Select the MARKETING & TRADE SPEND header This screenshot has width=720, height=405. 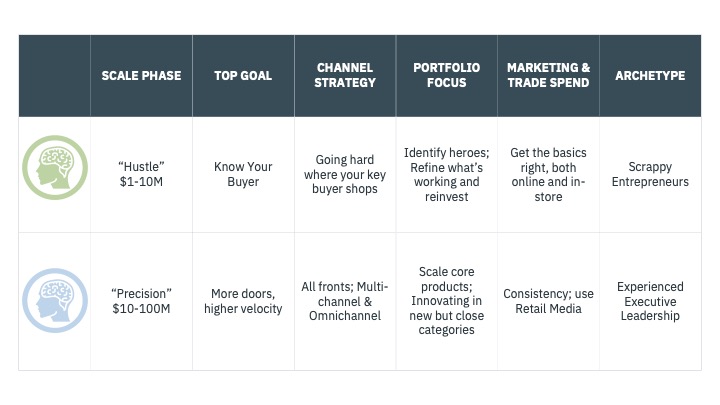(548, 76)
